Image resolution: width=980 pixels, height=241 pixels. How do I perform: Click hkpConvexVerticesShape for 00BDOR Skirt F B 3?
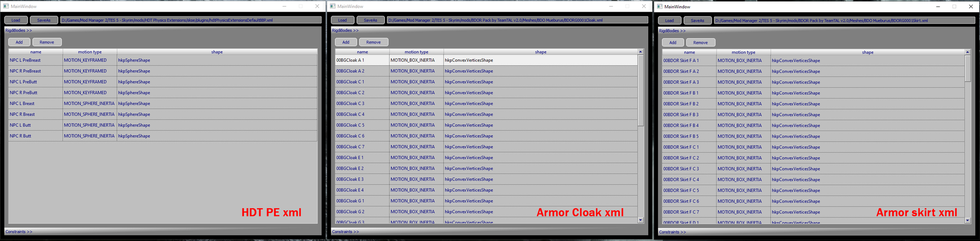click(796, 115)
